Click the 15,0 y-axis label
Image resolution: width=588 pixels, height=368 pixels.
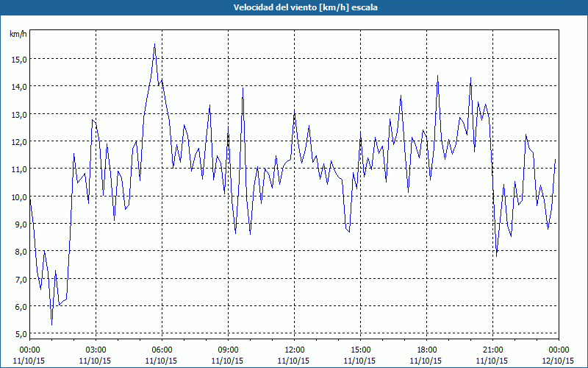[x=20, y=59]
